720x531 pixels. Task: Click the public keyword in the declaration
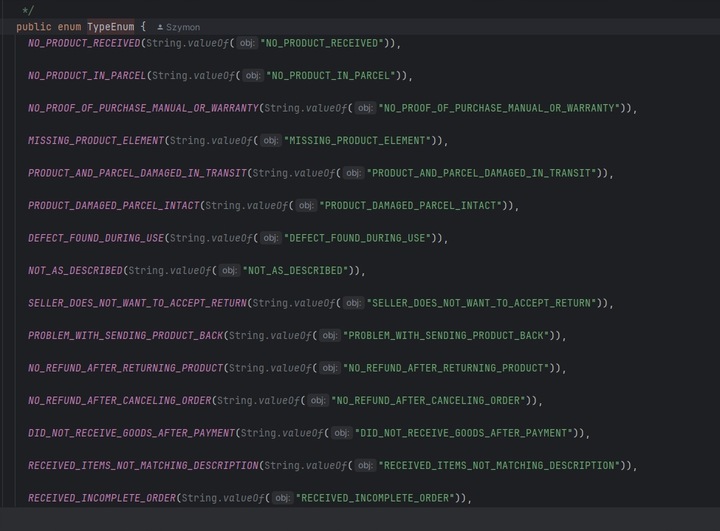pyautogui.click(x=34, y=27)
